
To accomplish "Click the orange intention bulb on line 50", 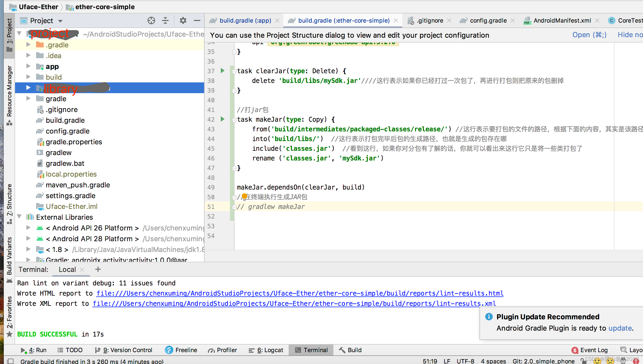I will [244, 196].
